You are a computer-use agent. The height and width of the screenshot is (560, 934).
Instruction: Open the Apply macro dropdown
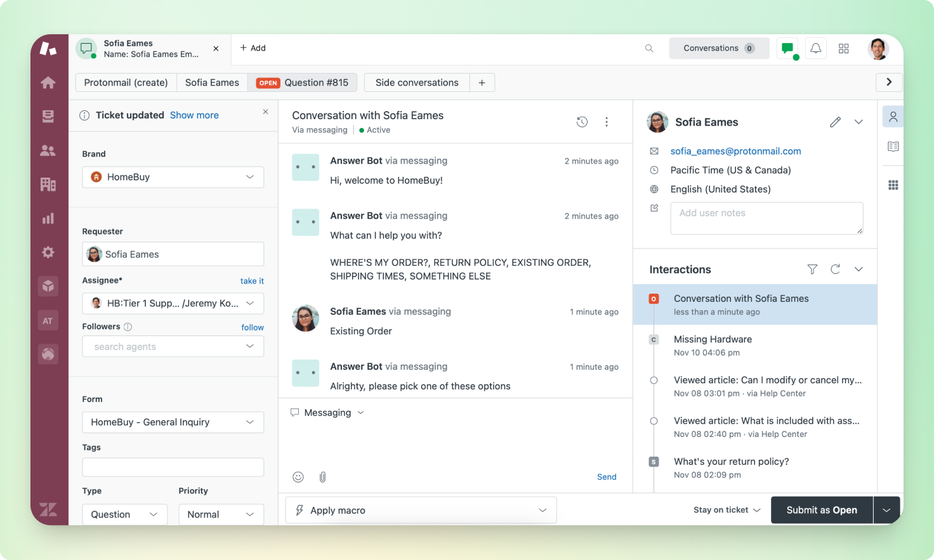421,511
